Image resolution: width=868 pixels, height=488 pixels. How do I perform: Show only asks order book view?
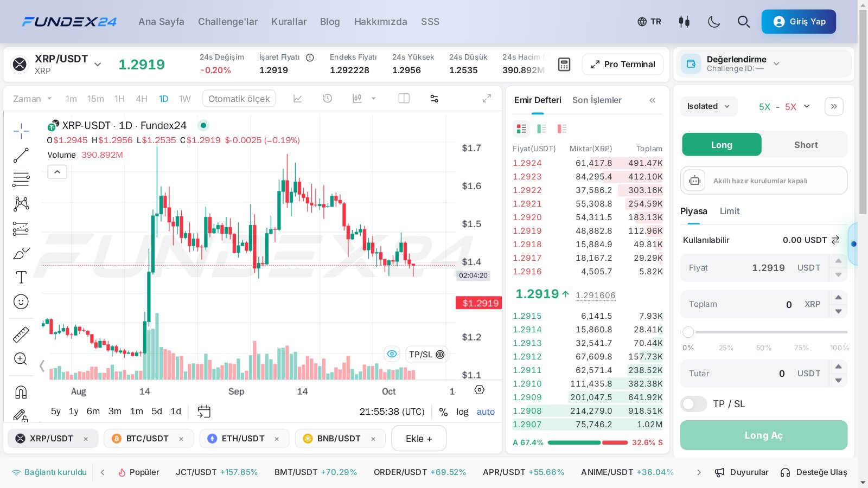tap(562, 129)
